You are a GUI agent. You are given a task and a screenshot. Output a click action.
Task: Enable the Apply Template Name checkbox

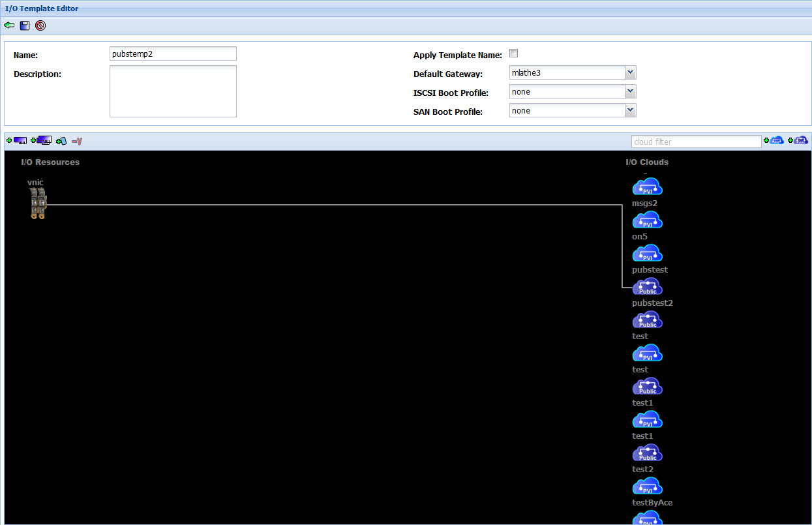point(513,54)
